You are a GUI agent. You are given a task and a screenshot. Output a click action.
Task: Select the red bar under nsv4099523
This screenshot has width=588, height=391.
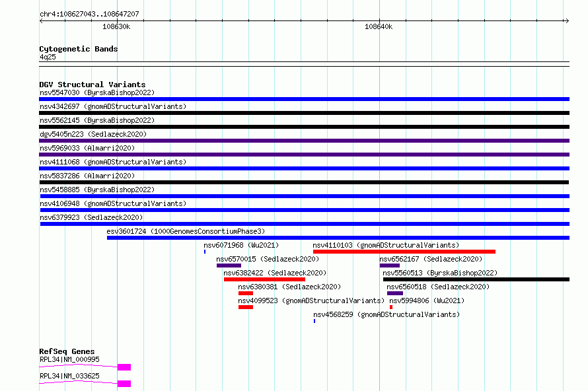point(246,307)
